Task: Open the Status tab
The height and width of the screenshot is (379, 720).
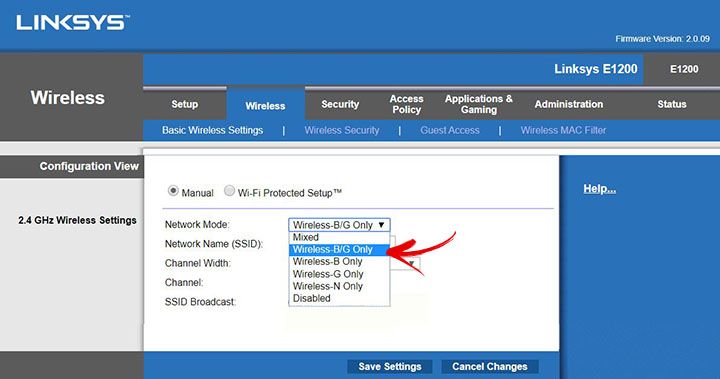Action: click(x=671, y=104)
